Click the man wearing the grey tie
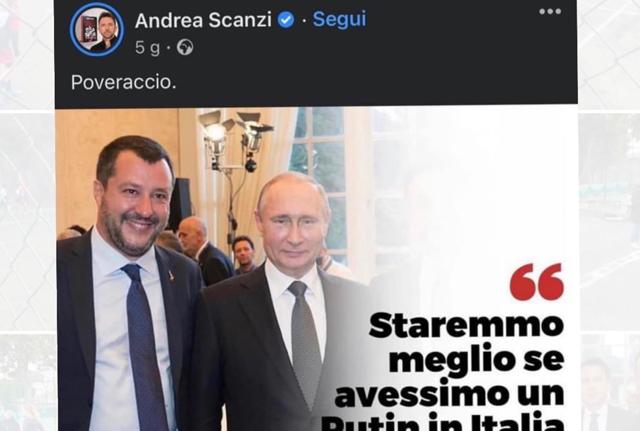Screen dimensions: 640x431 click(282, 301)
